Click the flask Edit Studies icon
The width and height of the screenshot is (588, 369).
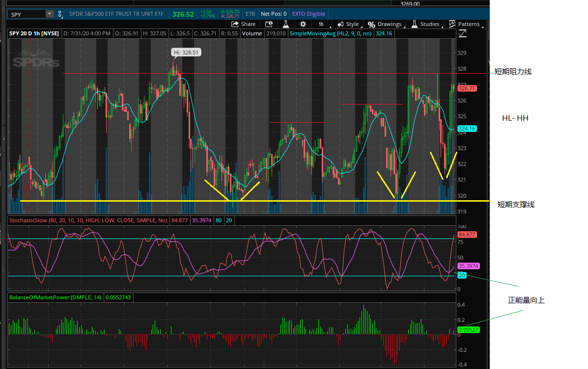pos(286,24)
